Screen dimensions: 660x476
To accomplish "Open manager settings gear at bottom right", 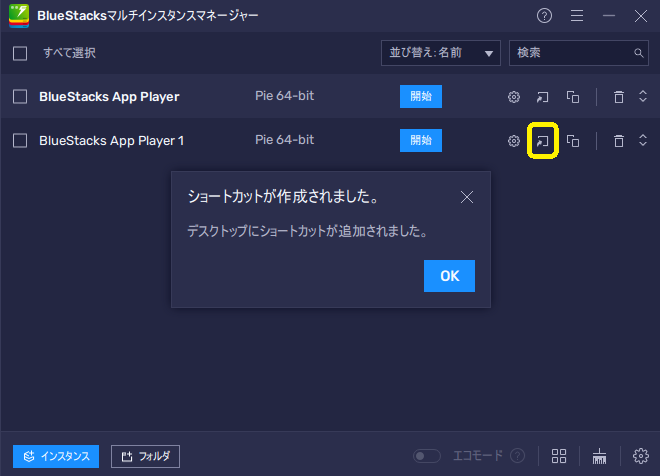I will (641, 456).
